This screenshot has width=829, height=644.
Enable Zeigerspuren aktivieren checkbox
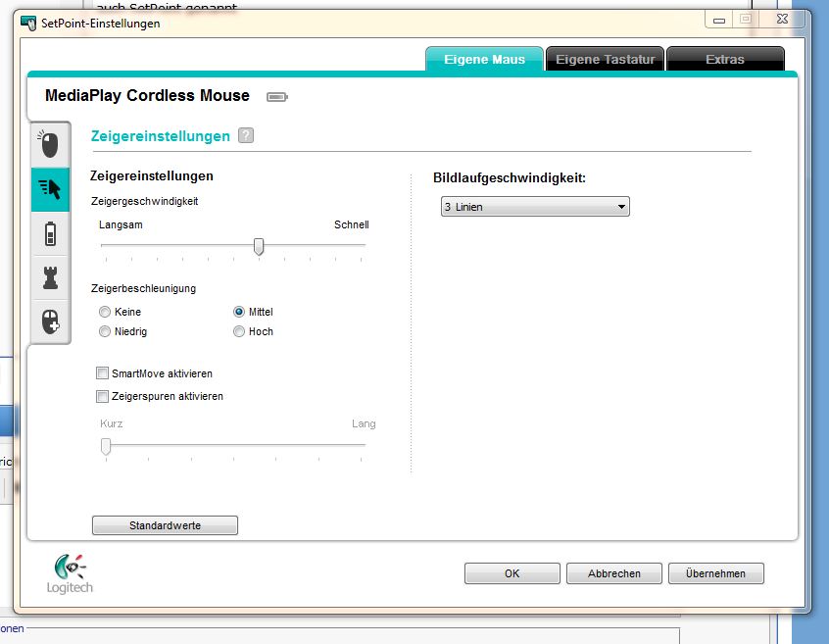pos(103,396)
